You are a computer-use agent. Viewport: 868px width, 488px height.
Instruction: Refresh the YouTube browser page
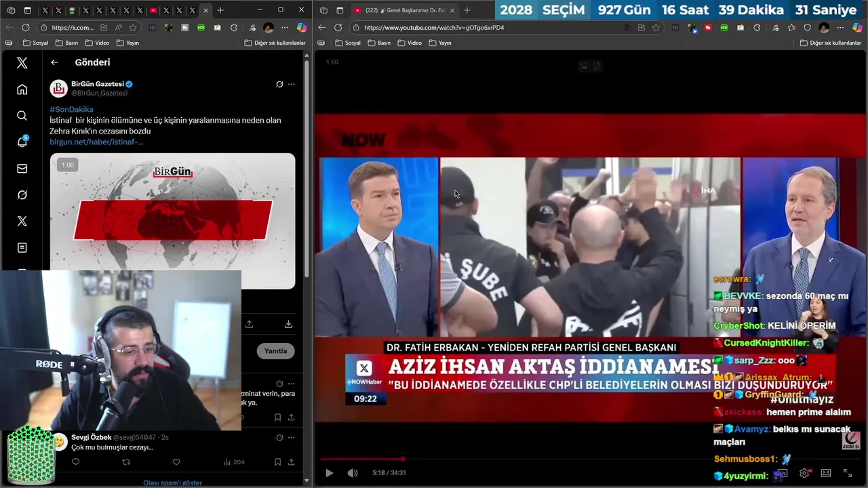338,27
